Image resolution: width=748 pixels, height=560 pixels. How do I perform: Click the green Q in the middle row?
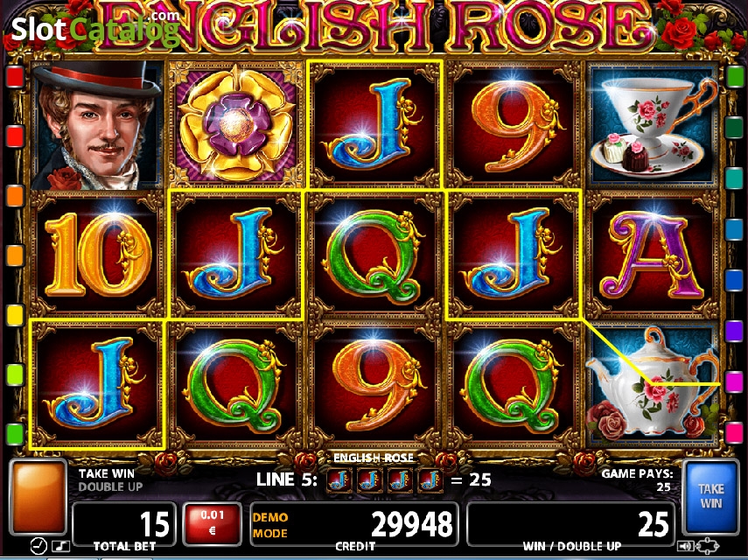point(374,255)
